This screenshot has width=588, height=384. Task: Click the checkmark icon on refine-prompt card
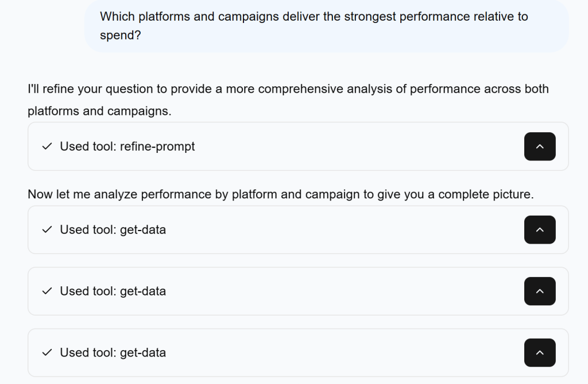coord(47,147)
